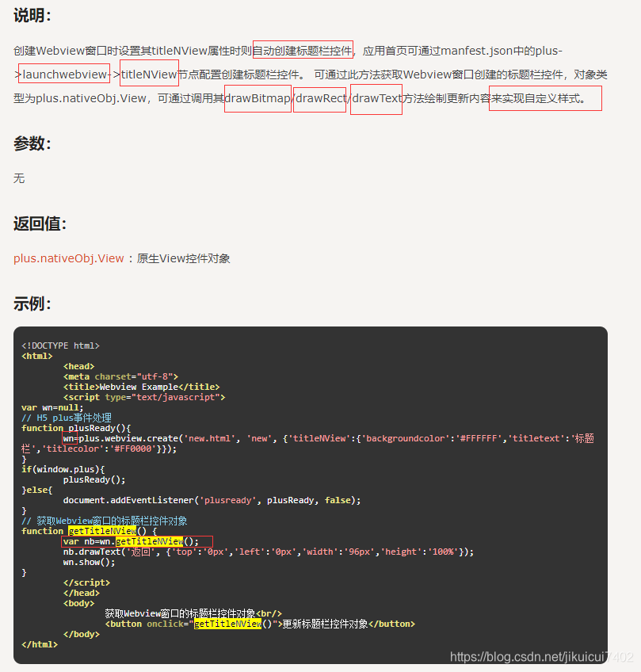Viewport: 641px width, 672px height.
Task: Click 自动创建标题栏控件 in the description
Action: [303, 51]
